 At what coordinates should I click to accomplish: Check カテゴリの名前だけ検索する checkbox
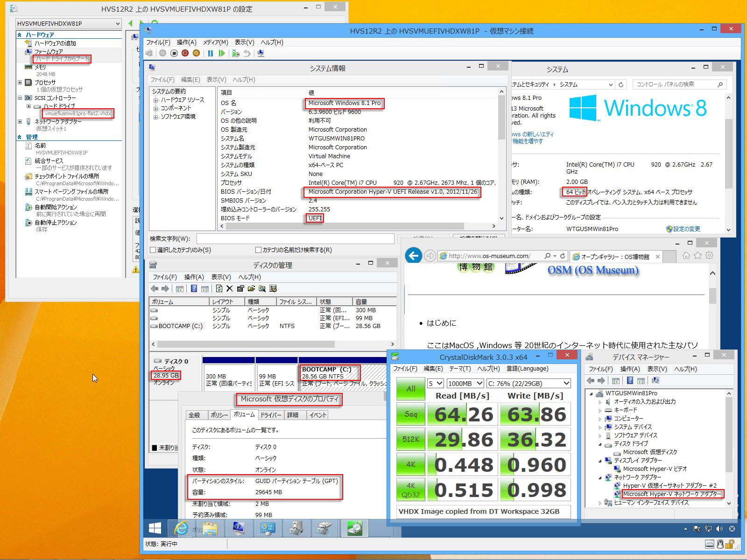[258, 250]
